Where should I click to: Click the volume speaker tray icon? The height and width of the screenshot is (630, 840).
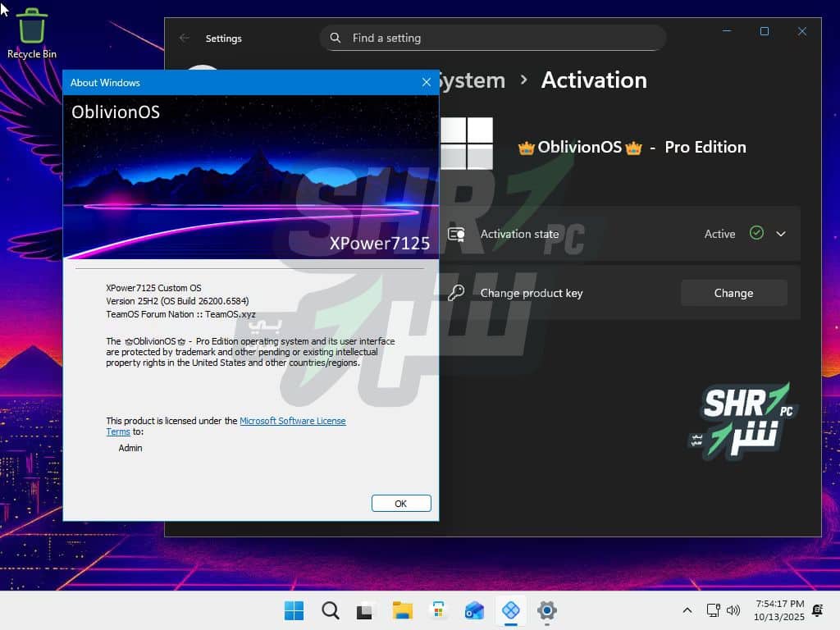733,610
